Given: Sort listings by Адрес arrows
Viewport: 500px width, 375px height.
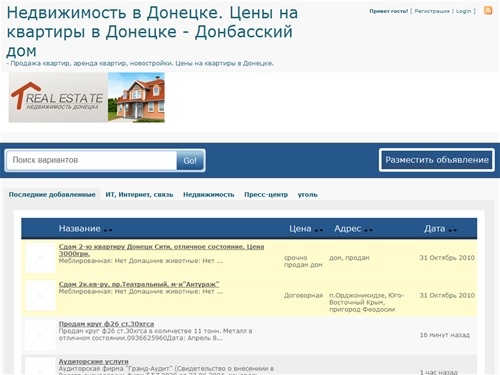Looking at the screenshot, I should [x=368, y=230].
